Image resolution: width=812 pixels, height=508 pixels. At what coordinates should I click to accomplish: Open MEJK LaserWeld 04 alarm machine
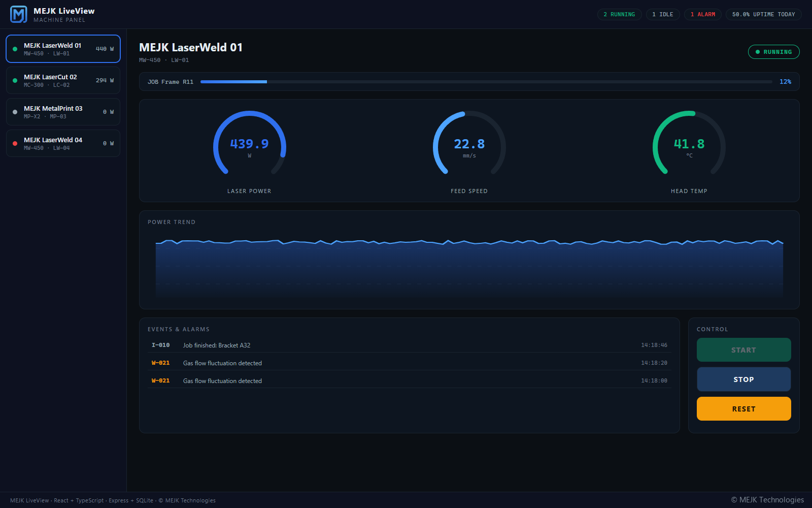pos(63,143)
